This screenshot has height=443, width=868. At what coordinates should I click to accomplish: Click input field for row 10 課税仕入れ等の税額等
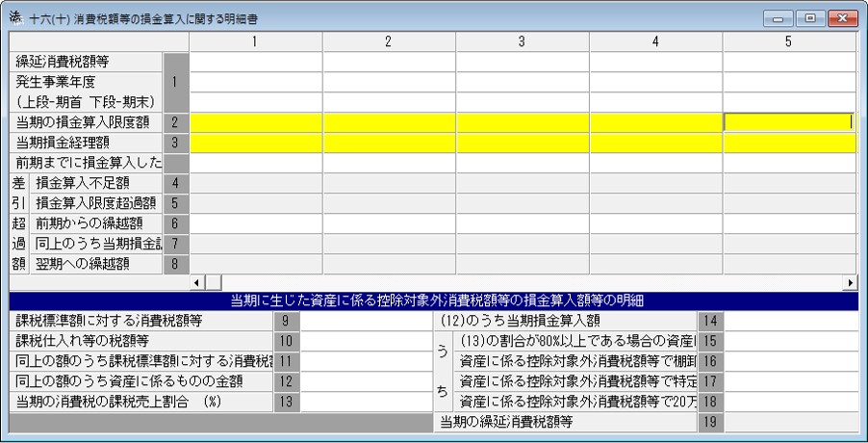[x=366, y=341]
